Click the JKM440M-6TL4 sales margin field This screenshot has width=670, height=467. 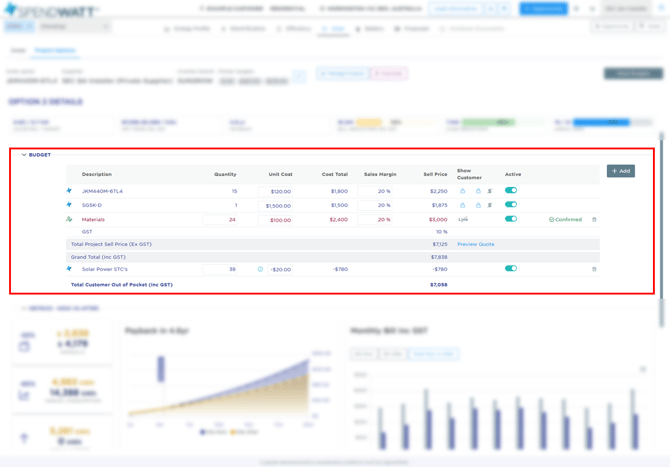coord(376,191)
